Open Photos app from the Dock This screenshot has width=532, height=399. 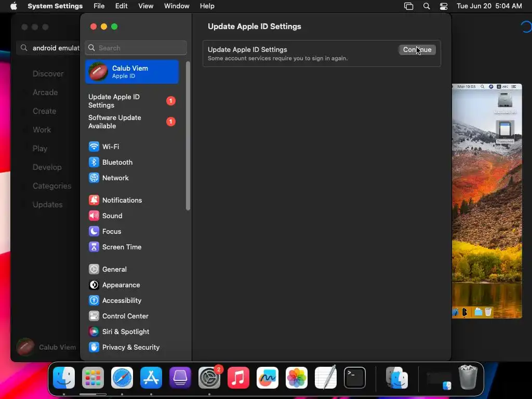[297, 378]
